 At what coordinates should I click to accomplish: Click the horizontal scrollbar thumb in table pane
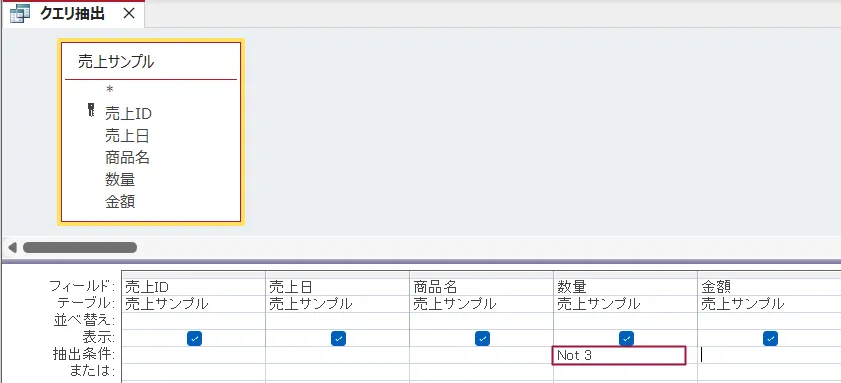coord(79,247)
